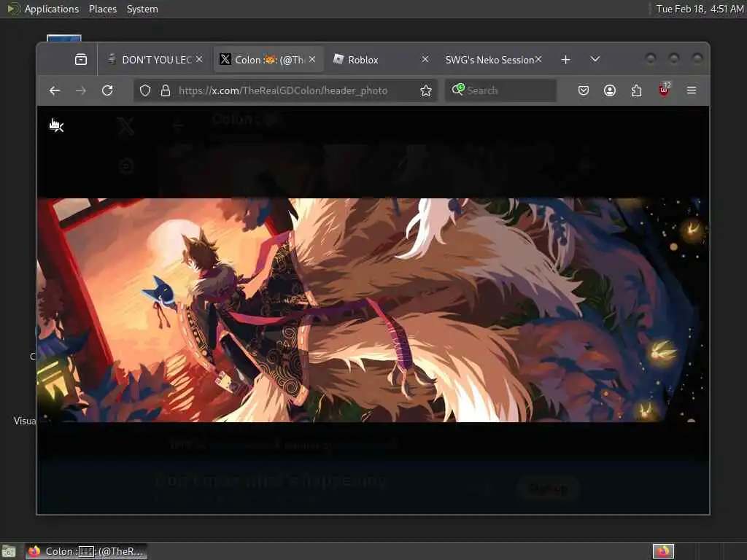Close the DON'T YOU LEC tab
The width and height of the screenshot is (747, 560).
point(199,59)
